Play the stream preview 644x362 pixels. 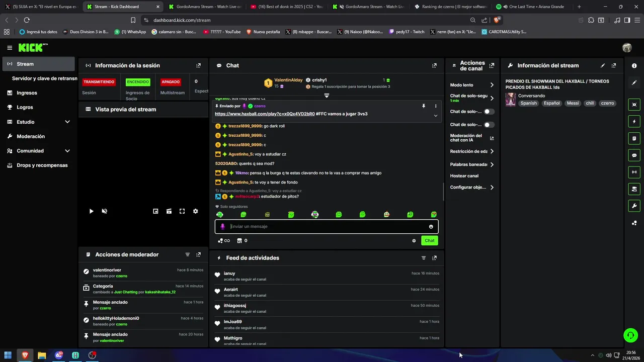point(91,211)
